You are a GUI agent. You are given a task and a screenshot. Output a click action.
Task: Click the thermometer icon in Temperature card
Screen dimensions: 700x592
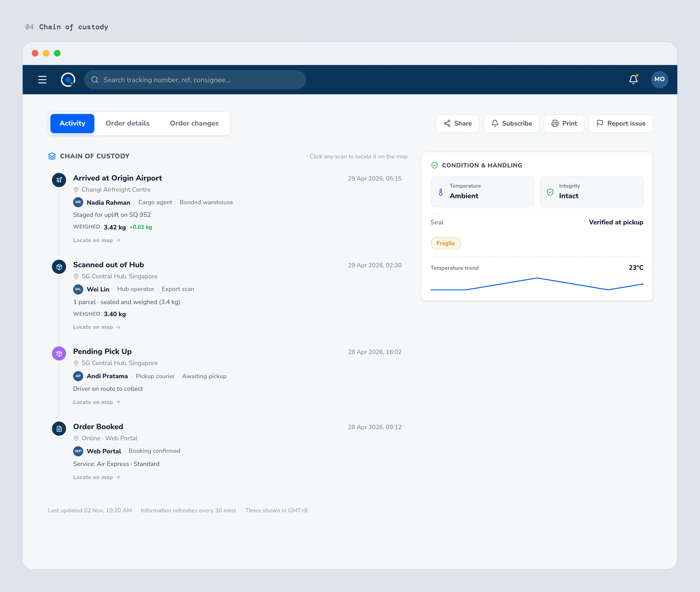[x=441, y=192]
